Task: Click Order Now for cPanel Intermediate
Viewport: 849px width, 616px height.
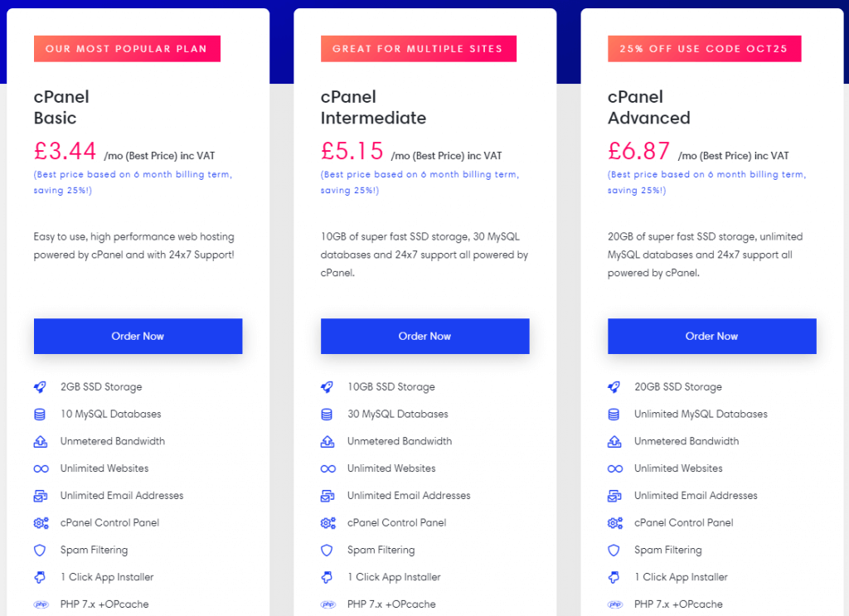Action: tap(425, 336)
